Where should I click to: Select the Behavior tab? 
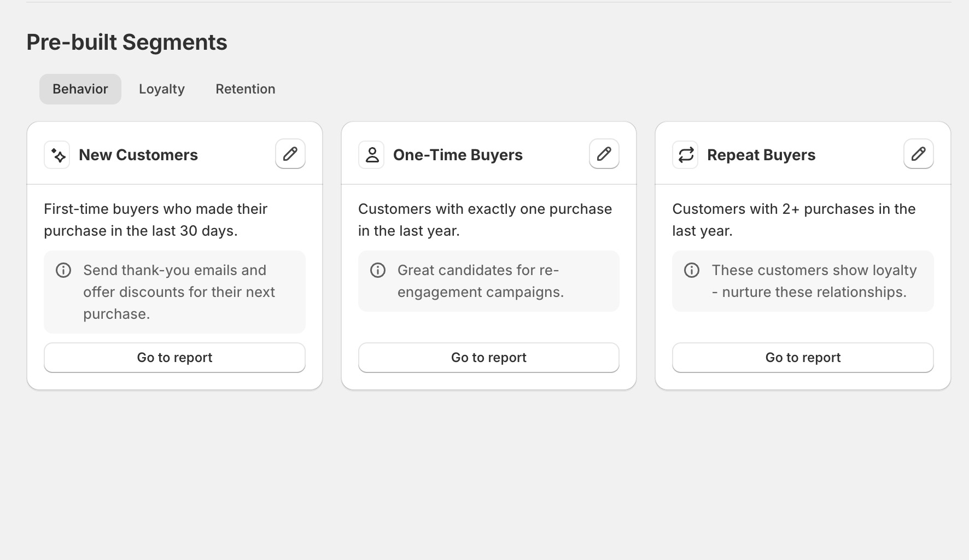80,89
